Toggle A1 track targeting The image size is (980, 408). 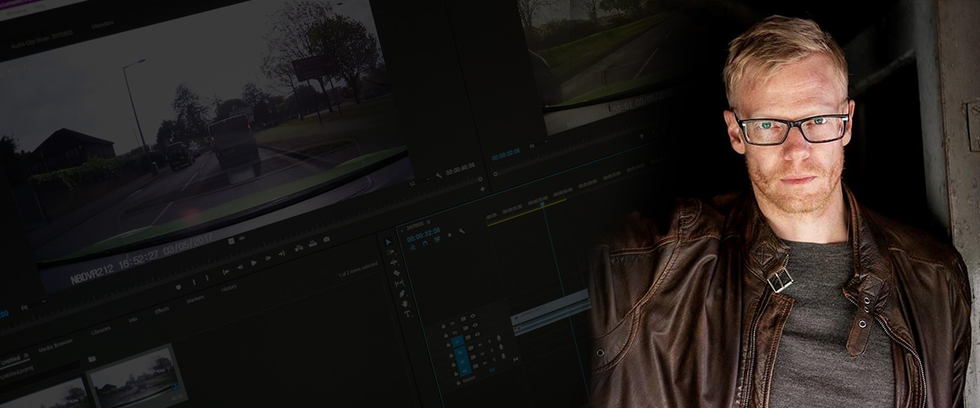point(460,353)
